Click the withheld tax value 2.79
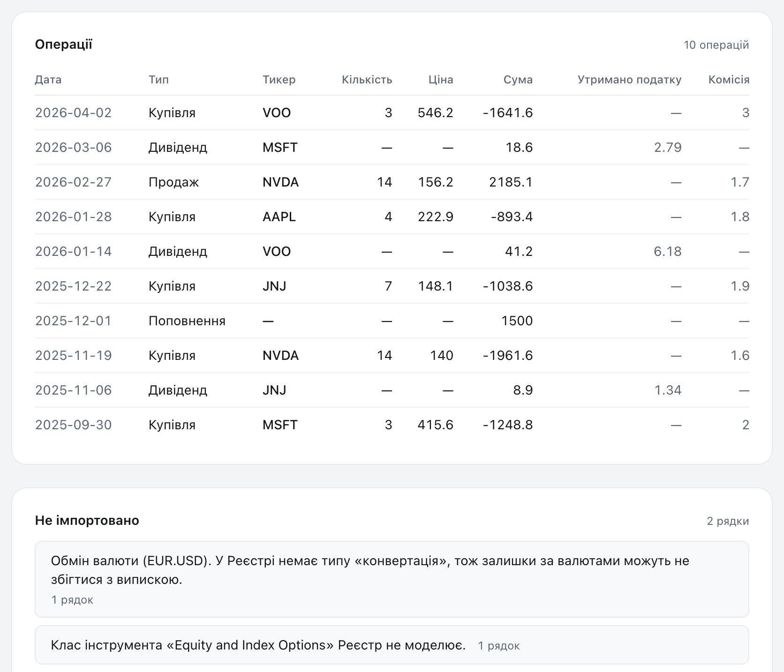The image size is (784, 672). (x=668, y=148)
